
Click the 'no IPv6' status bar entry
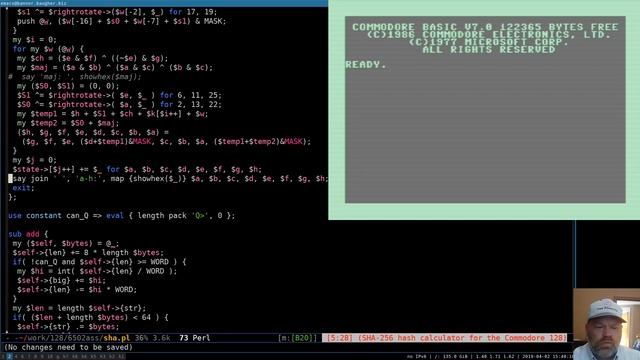tap(416, 357)
